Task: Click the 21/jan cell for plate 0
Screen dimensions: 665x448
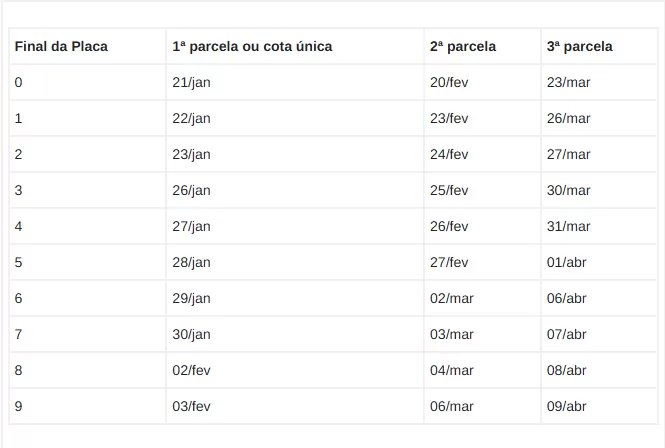Action: 191,82
